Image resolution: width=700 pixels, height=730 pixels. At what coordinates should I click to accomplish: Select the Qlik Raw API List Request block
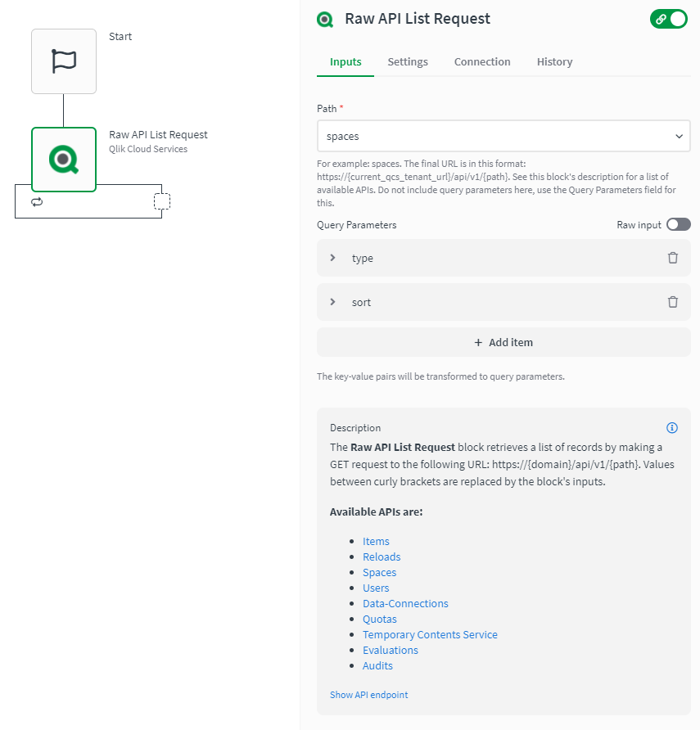coord(64,159)
